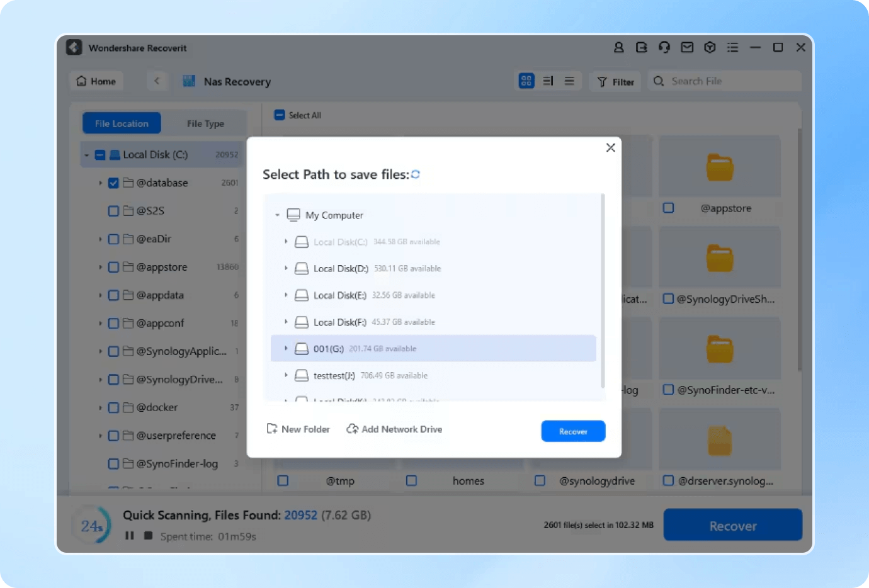
Task: Switch to detail list view
Action: tap(548, 81)
